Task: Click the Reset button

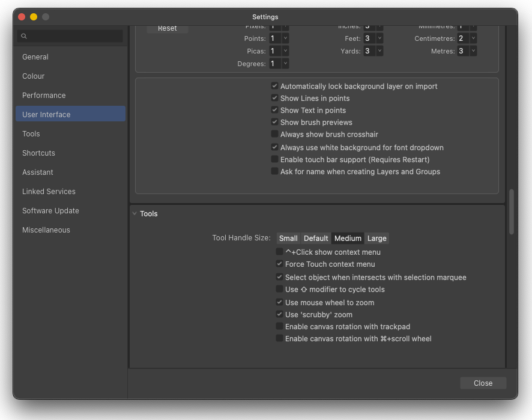Action: [x=166, y=28]
